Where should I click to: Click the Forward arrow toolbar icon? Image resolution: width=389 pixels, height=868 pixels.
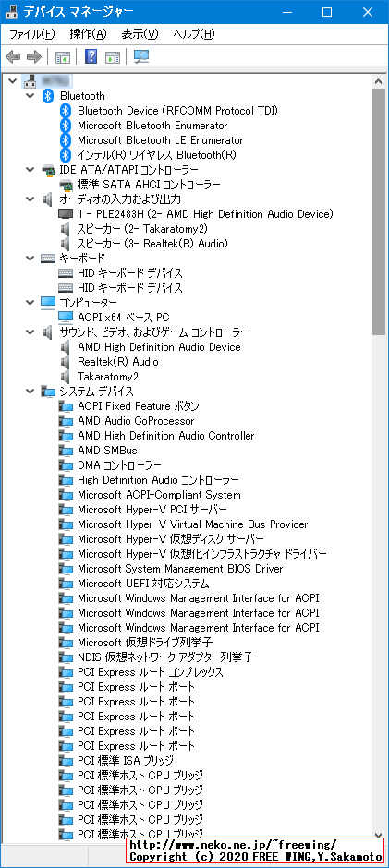coord(34,56)
